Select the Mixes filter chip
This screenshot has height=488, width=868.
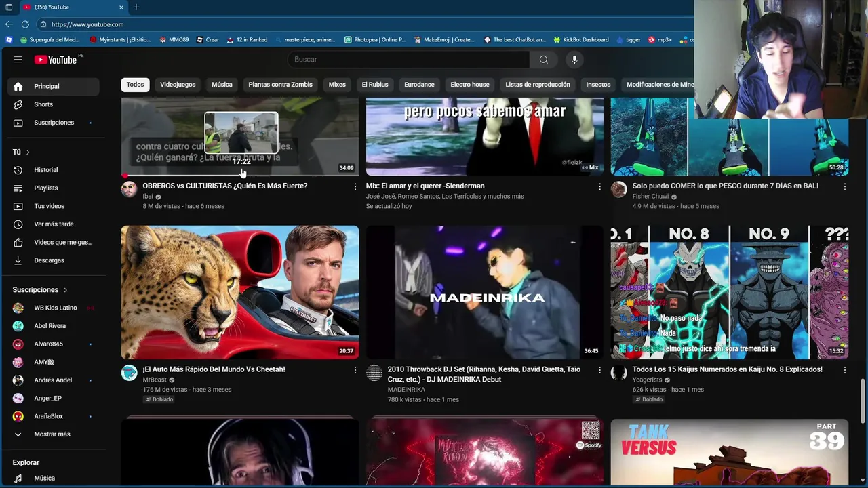pos(337,85)
